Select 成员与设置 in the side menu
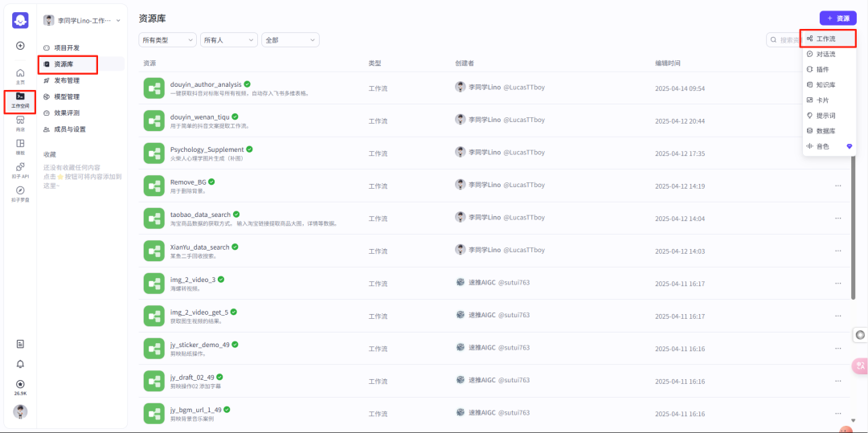 pos(81,129)
